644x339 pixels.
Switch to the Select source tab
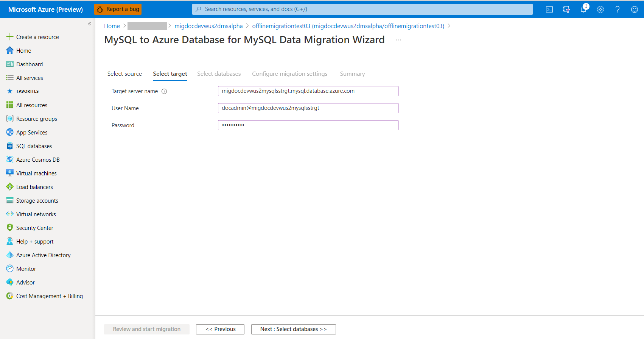coord(124,74)
